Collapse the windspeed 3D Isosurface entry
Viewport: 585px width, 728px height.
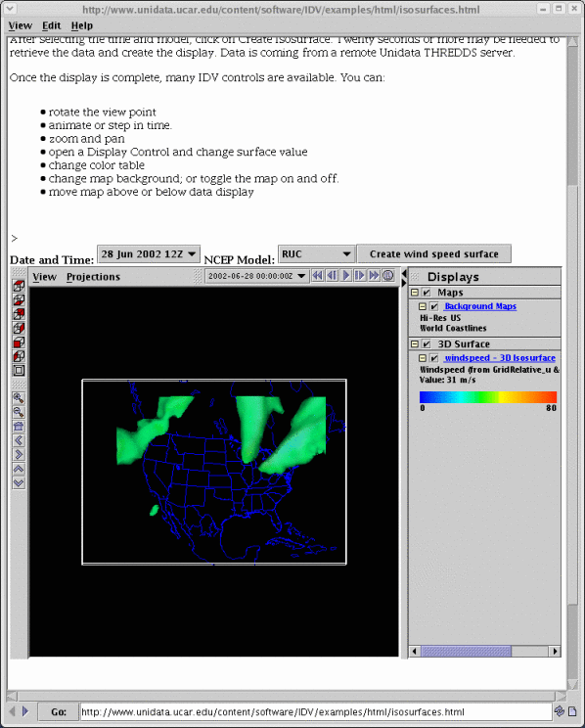(423, 358)
